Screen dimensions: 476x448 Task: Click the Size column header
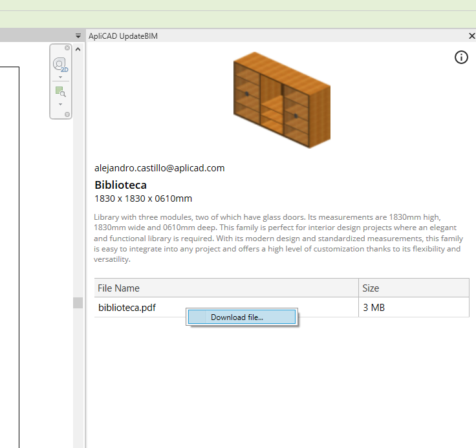point(414,288)
